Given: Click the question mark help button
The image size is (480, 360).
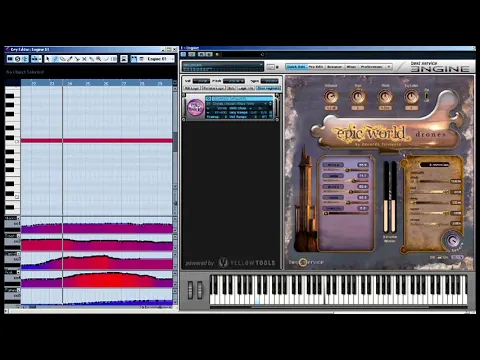Looking at the screenshot, I should (x=389, y=67).
